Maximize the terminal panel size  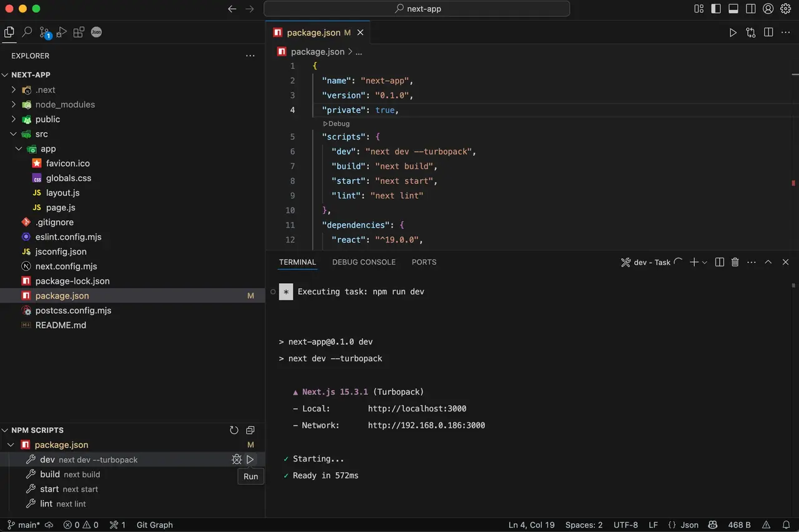click(x=768, y=263)
